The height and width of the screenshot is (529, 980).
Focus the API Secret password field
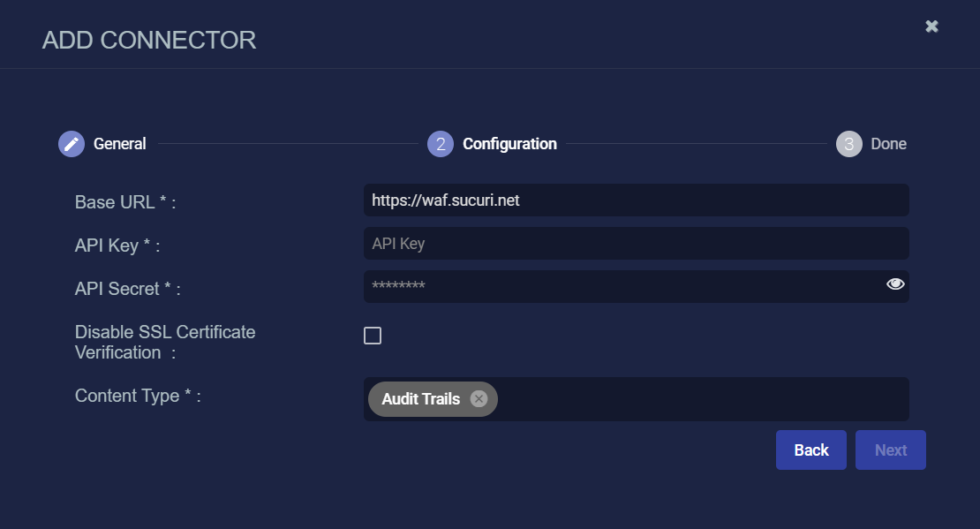click(623, 286)
